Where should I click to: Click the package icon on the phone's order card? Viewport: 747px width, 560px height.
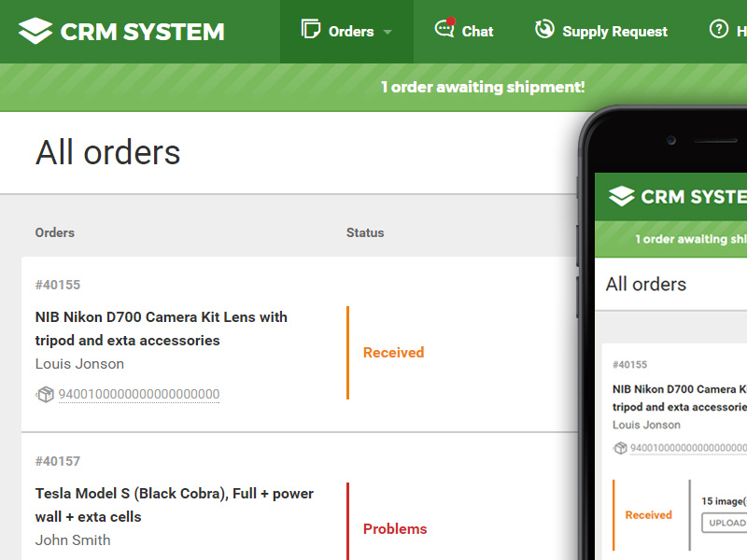(x=620, y=448)
